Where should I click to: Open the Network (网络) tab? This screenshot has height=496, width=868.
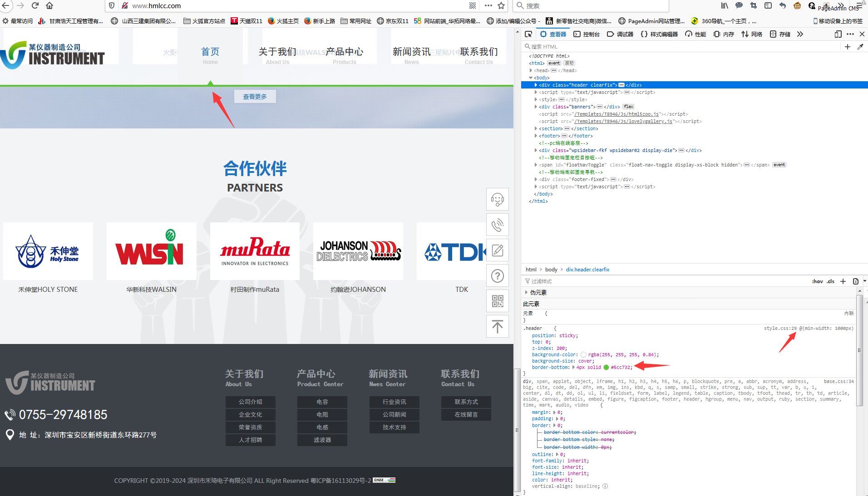752,34
